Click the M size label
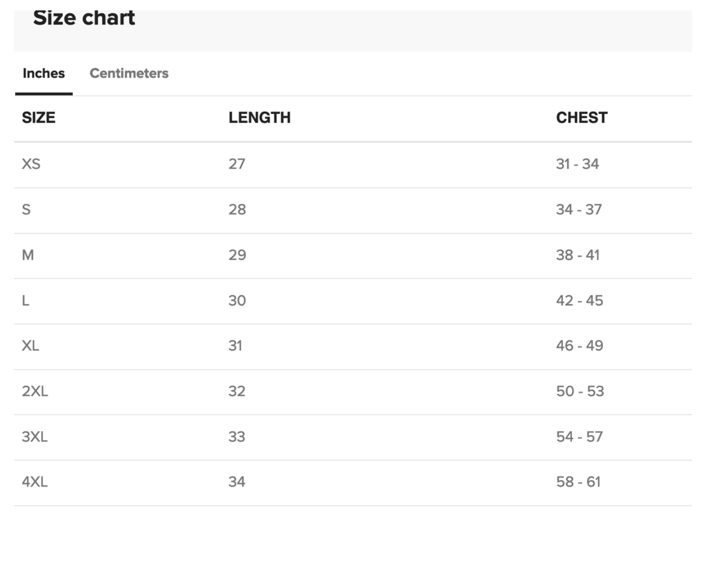This screenshot has width=728, height=586. click(28, 255)
